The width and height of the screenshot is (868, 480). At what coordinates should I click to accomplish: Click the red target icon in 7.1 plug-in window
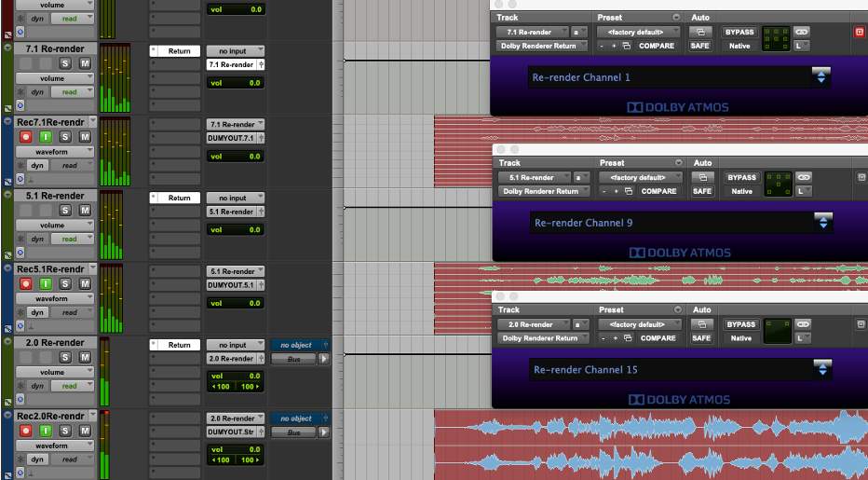coord(859,32)
